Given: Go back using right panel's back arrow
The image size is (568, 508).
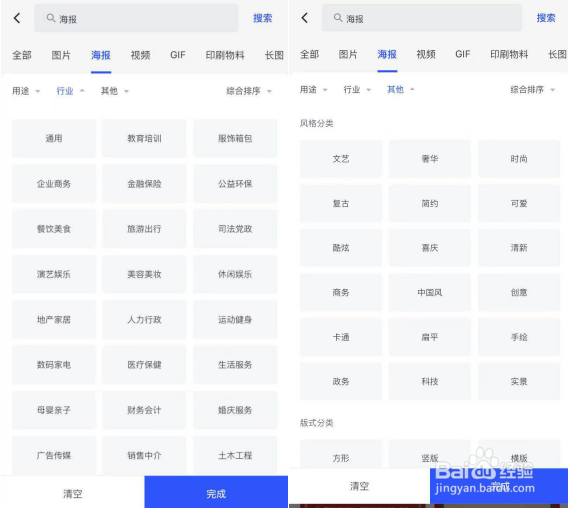Looking at the screenshot, I should 305,17.
